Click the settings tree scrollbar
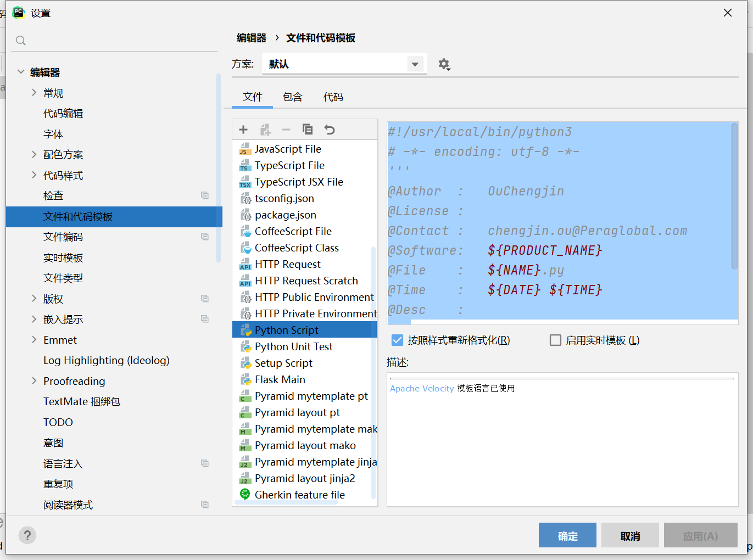This screenshot has width=753, height=560. [219, 167]
